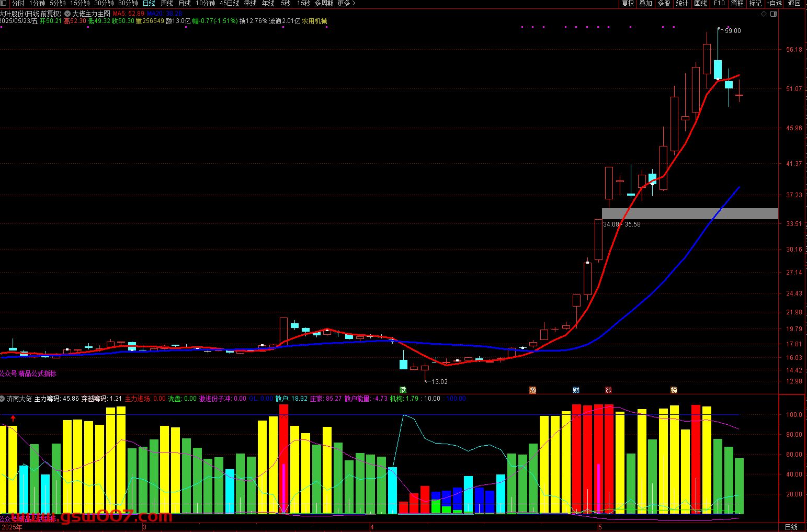
Task: Click the 庄家: 85.27 value
Action: click(326, 399)
